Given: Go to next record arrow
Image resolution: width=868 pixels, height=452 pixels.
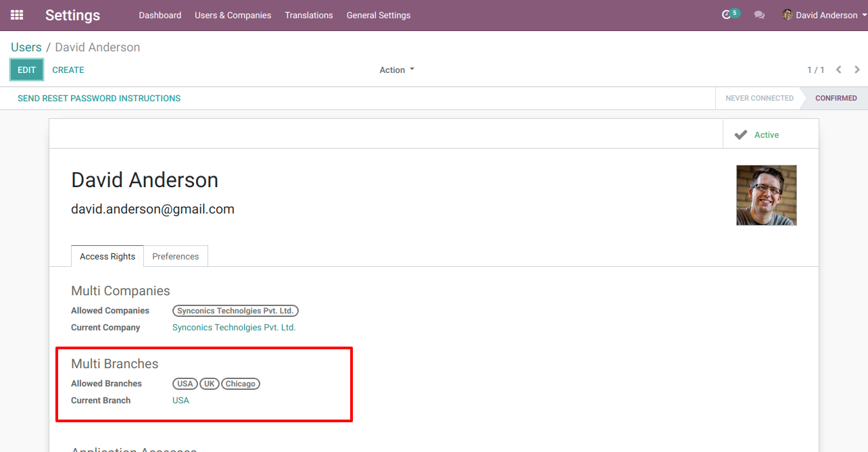Looking at the screenshot, I should (x=857, y=70).
